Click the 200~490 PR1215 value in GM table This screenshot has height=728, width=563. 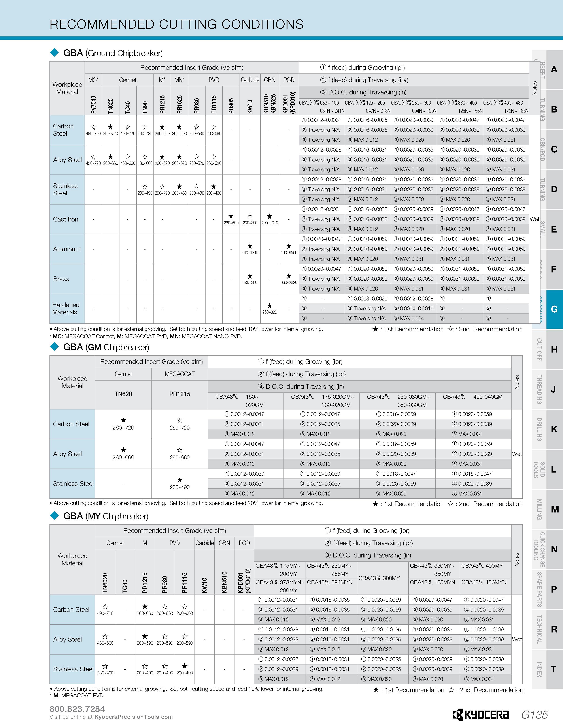tap(180, 487)
